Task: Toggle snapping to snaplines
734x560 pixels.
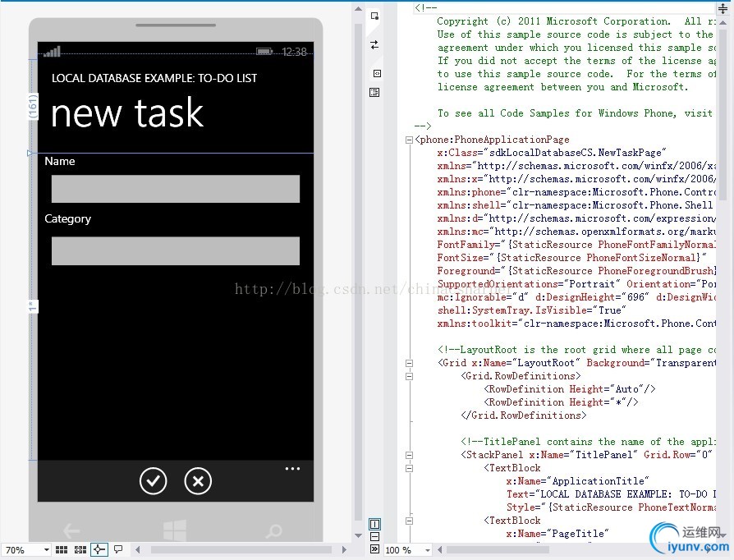Action: [x=99, y=549]
